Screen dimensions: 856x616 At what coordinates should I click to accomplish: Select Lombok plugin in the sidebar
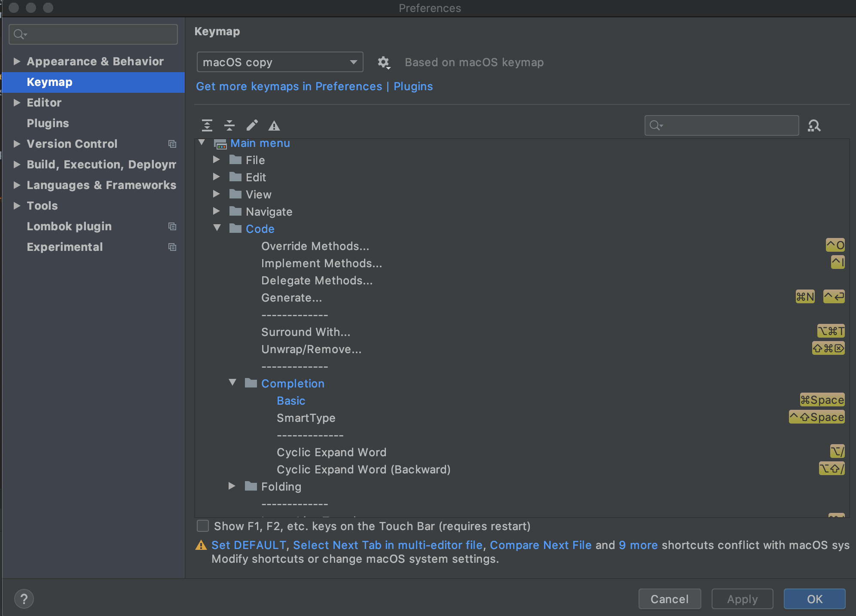coord(69,226)
